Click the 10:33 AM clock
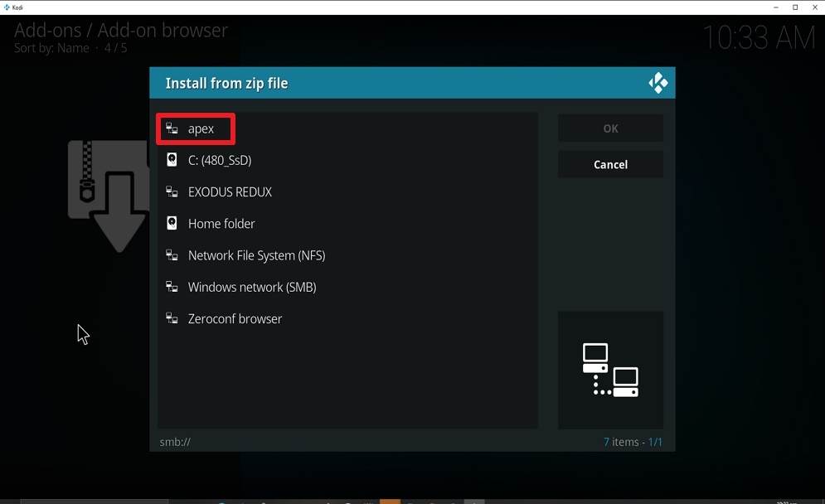The height and width of the screenshot is (504, 825). point(759,38)
